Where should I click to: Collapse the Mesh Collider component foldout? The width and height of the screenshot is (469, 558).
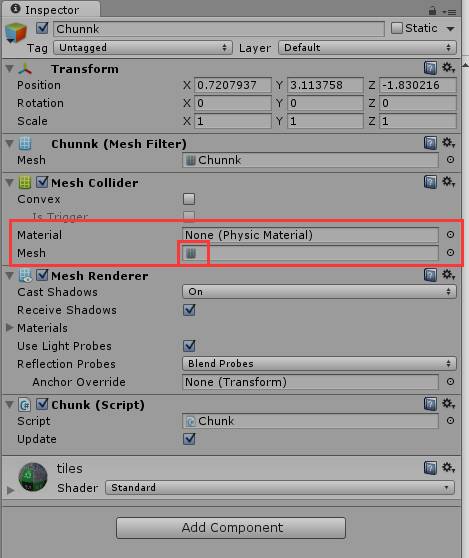click(x=10, y=183)
